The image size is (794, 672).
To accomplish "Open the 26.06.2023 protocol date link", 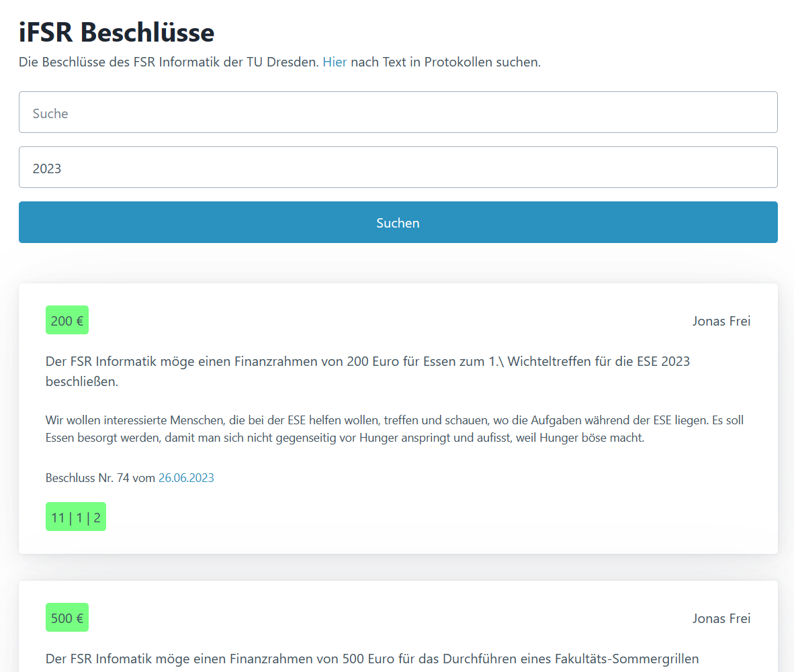I will [186, 478].
